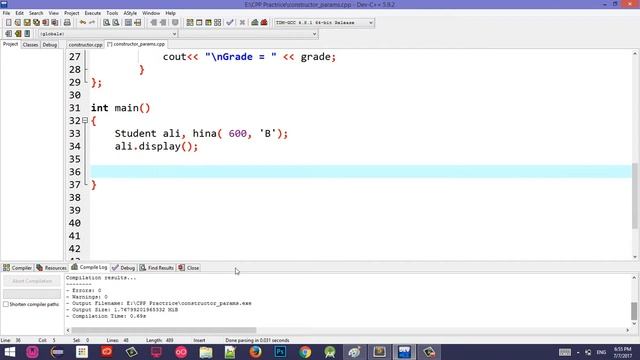Click the disabled Abort Compilation button
The image size is (640, 360).
(x=32, y=281)
